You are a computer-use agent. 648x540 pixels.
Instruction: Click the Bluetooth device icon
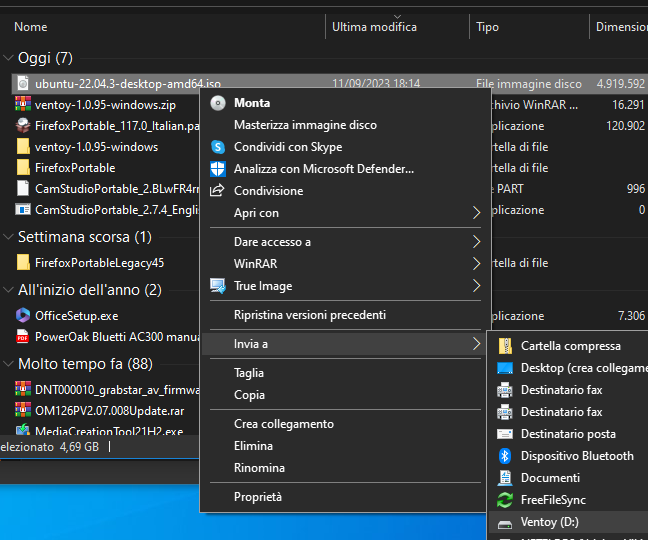click(x=505, y=456)
